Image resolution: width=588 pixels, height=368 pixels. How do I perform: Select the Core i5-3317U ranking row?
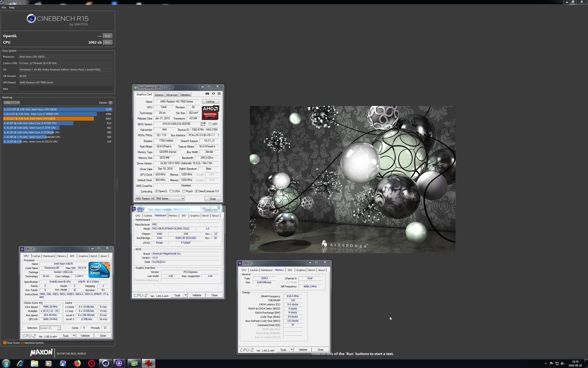pyautogui.click(x=57, y=141)
